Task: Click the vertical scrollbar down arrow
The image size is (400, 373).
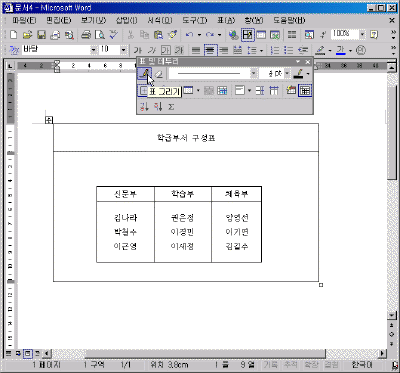Action: 391,315
